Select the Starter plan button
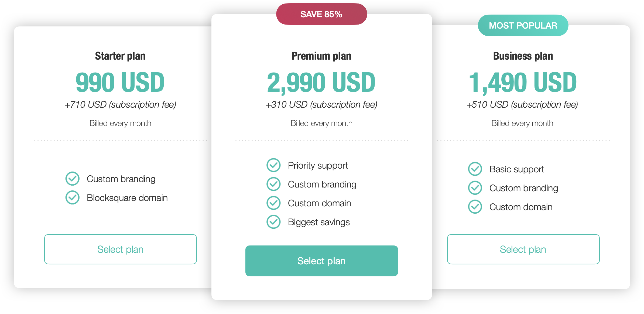The width and height of the screenshot is (644, 314). pos(120,249)
